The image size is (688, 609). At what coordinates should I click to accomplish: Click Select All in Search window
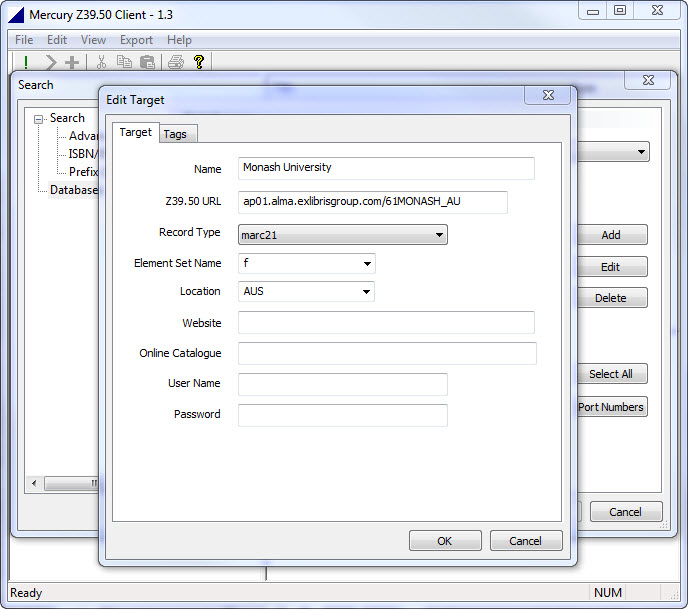click(612, 374)
